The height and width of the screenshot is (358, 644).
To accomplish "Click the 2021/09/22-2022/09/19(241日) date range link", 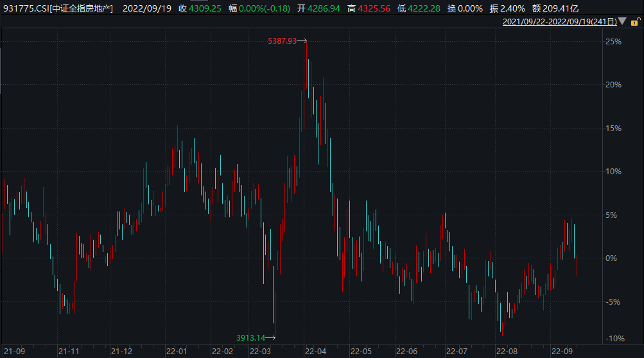I will (560, 22).
